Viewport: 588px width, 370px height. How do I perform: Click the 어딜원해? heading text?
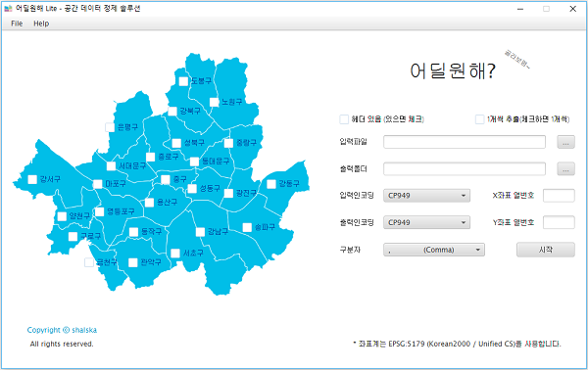pyautogui.click(x=453, y=70)
